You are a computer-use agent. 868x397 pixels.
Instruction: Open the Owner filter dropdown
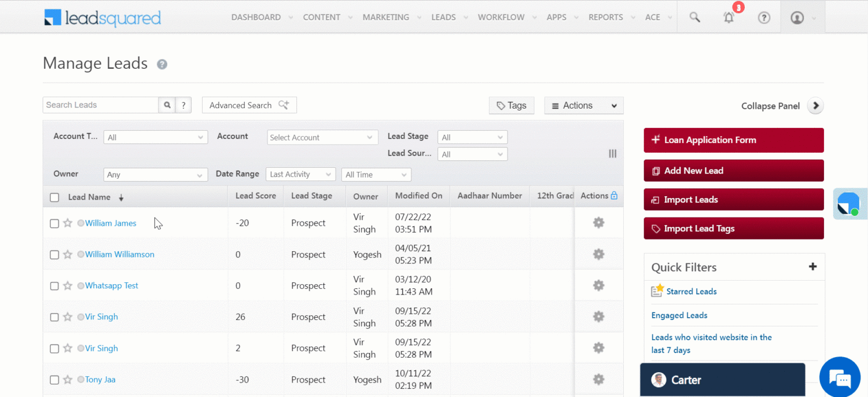pyautogui.click(x=155, y=174)
